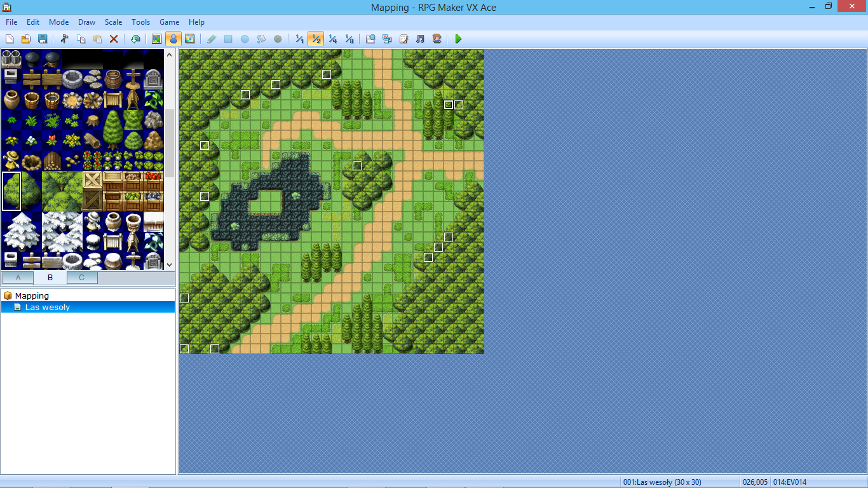Open the File menu
Image resolution: width=868 pixels, height=488 pixels.
(x=11, y=22)
